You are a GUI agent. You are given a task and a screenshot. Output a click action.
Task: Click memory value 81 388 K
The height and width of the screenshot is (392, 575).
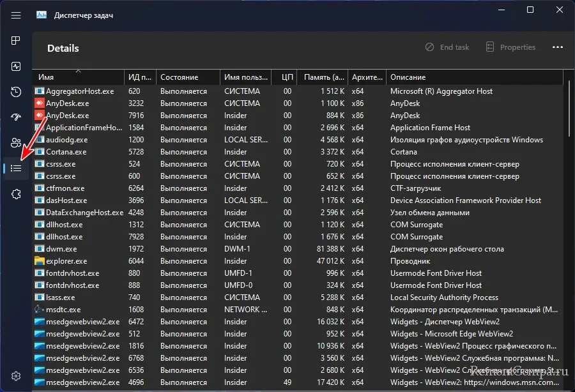click(x=331, y=249)
